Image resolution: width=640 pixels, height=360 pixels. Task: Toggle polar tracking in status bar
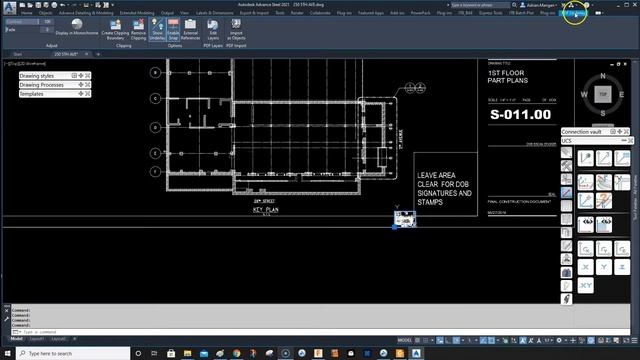tap(456, 340)
